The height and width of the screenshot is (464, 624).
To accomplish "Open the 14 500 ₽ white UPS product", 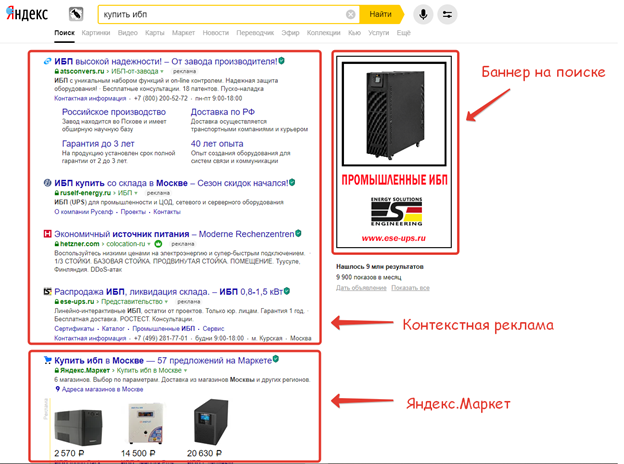I will tap(146, 423).
